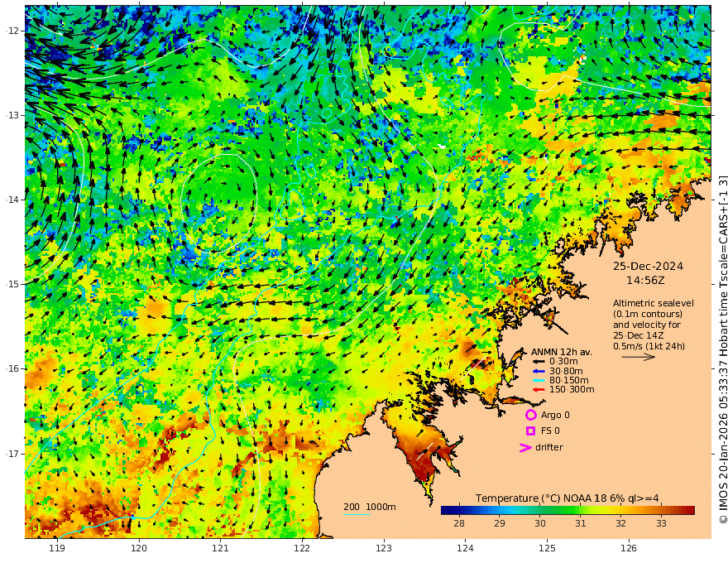Image resolution: width=728 pixels, height=563 pixels.
Task: Click the 'ANMN 12h av.' legend heading
Action: click(x=562, y=352)
